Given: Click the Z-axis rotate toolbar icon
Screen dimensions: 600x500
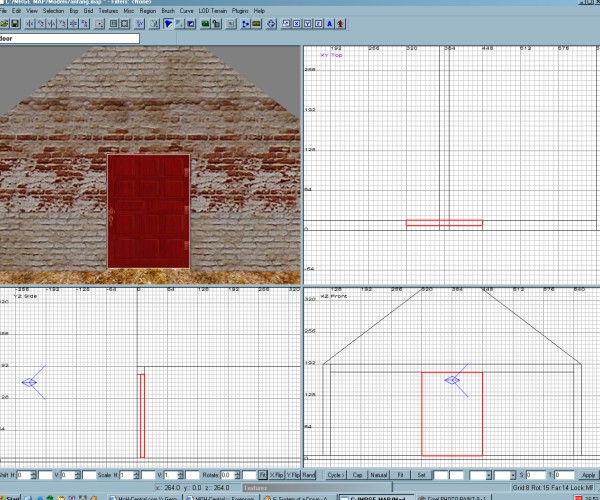Looking at the screenshot, I should pos(84,24).
